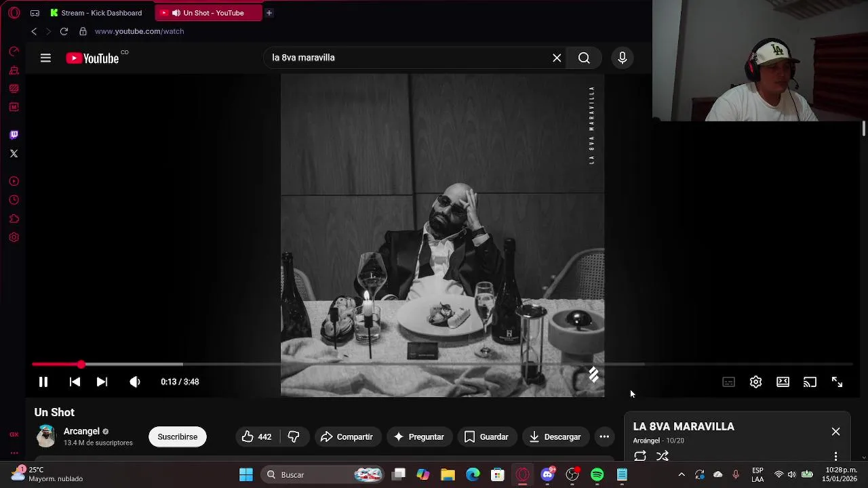Show hidden system tray icons
This screenshot has width=868, height=488.
[x=682, y=475]
